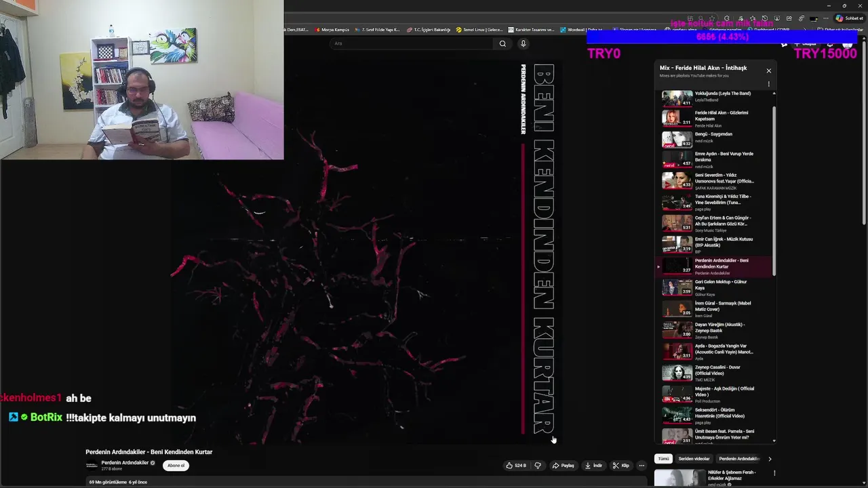Dislike the current video
This screenshot has height=488, width=868.
coord(538,466)
